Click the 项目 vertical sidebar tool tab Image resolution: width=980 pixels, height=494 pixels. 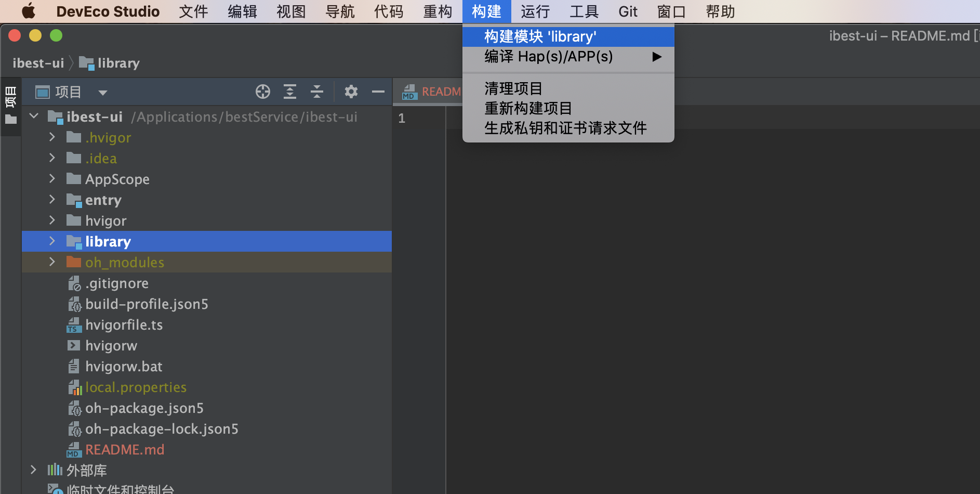point(10,97)
